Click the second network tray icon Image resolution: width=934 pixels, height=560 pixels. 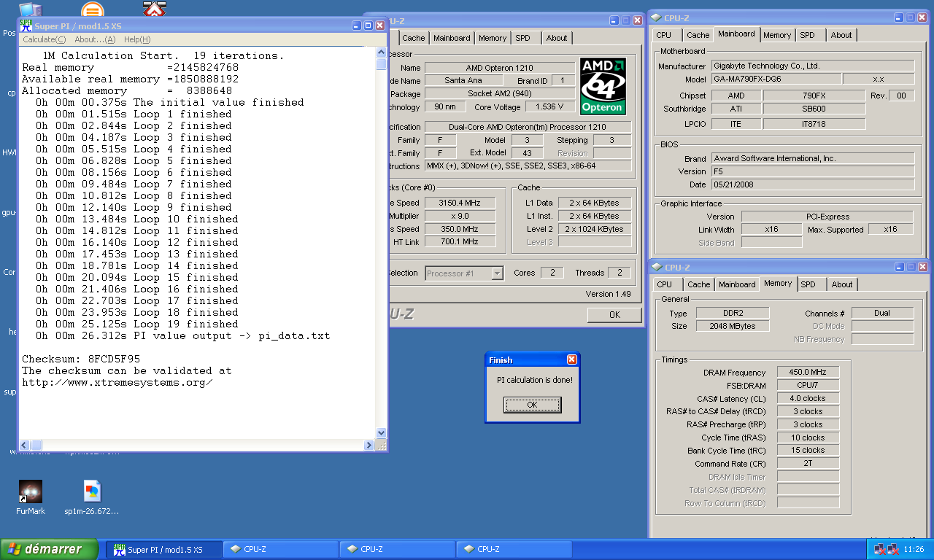click(892, 550)
